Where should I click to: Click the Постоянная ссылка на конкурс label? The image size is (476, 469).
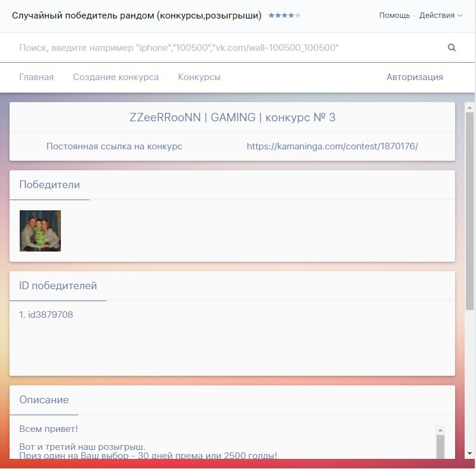[115, 146]
